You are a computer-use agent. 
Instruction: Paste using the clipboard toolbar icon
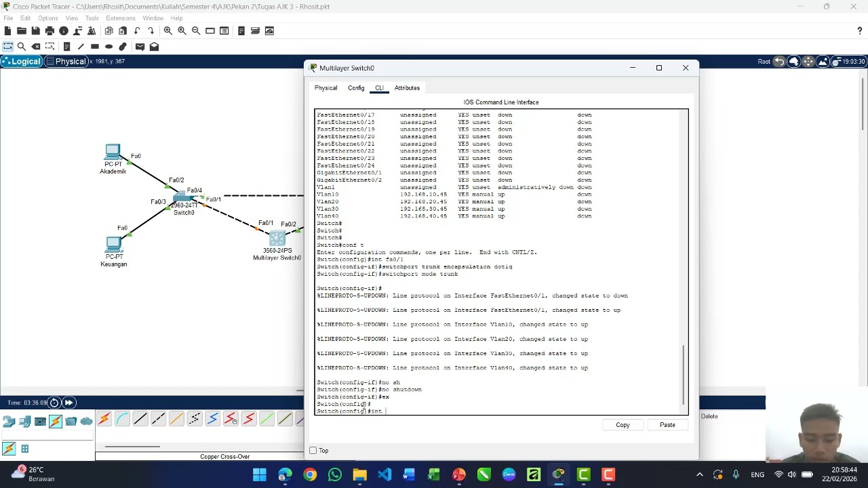[x=123, y=30]
